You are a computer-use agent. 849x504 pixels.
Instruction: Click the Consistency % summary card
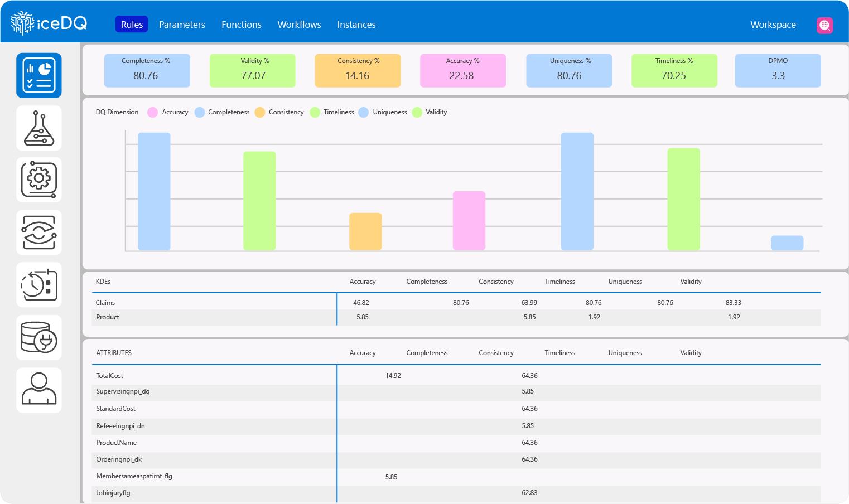(x=358, y=70)
